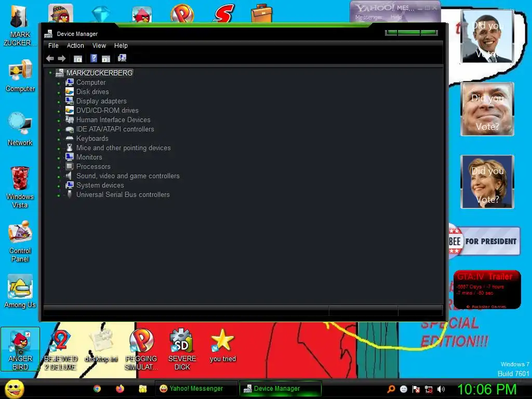The width and height of the screenshot is (532, 399).
Task: Expand the Keyboards node
Action: coord(59,139)
